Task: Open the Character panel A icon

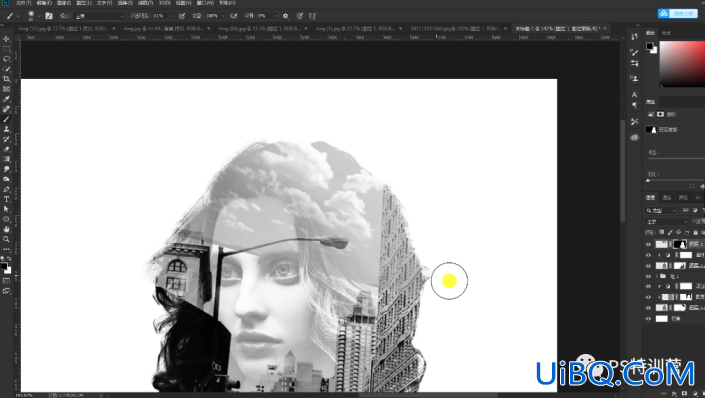Action: [634, 95]
